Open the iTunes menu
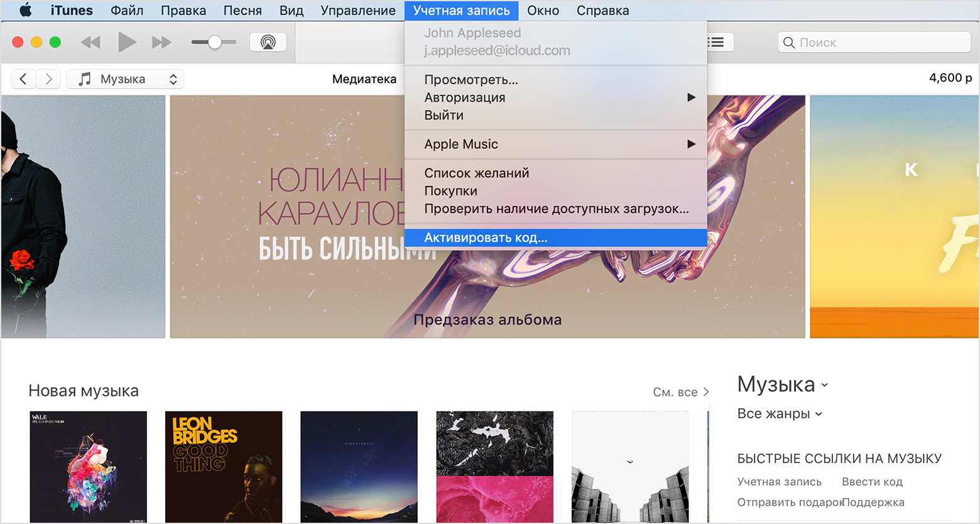 coord(72,10)
